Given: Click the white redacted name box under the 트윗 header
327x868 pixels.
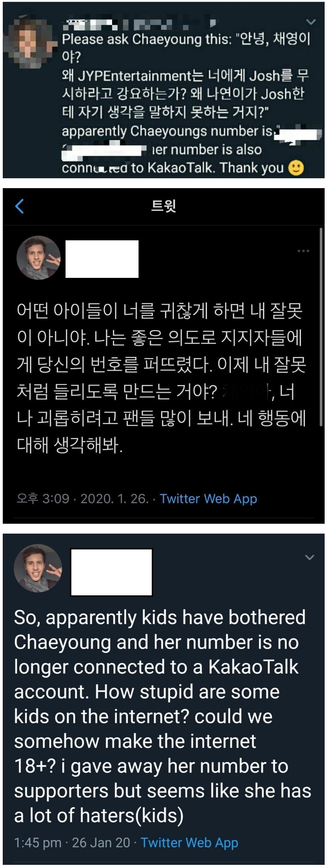Looking at the screenshot, I should click(102, 259).
